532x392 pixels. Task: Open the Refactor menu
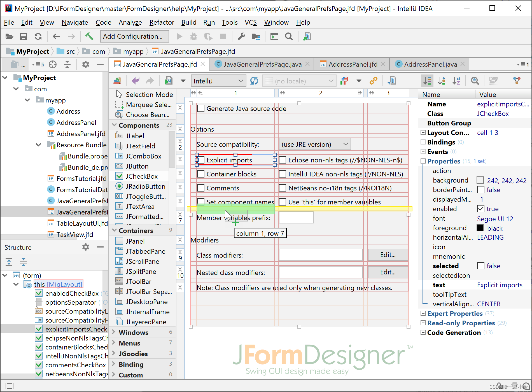tap(162, 22)
